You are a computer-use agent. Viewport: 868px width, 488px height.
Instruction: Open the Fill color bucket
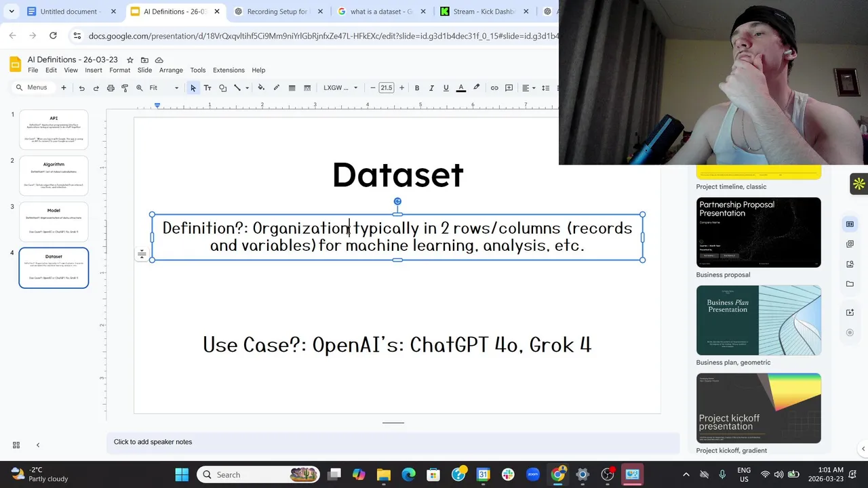click(x=261, y=88)
